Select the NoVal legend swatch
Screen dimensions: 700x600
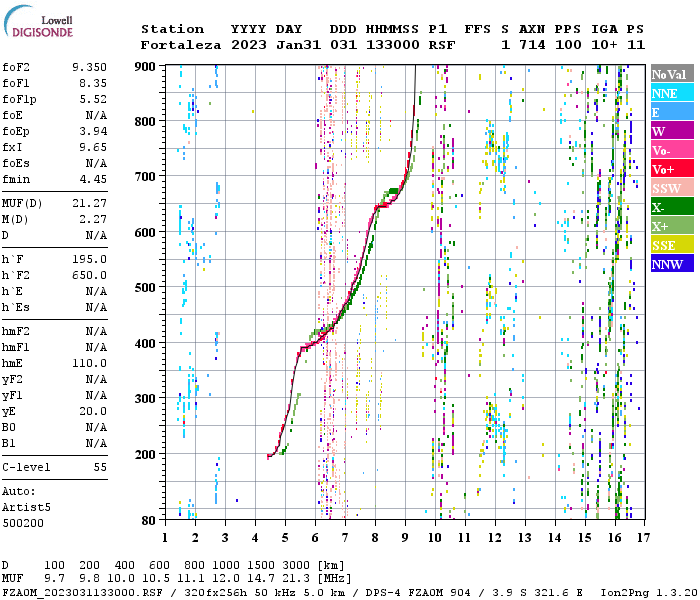[671, 74]
